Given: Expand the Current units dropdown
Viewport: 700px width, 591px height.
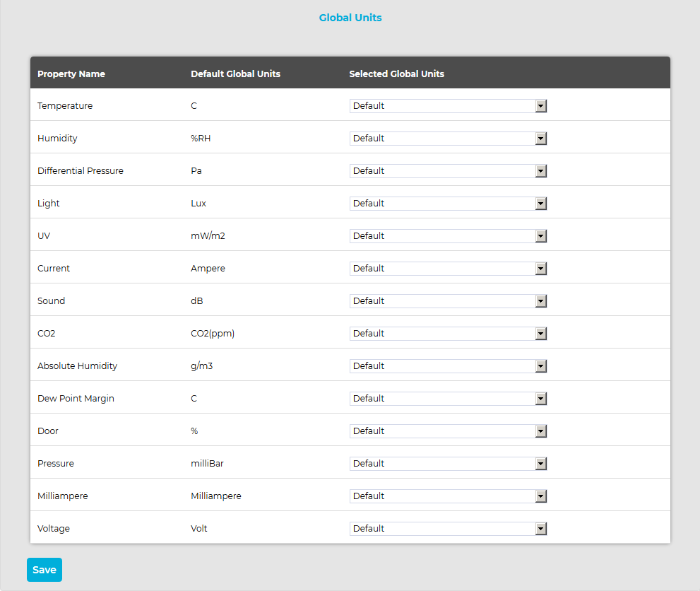Looking at the screenshot, I should (x=448, y=269).
